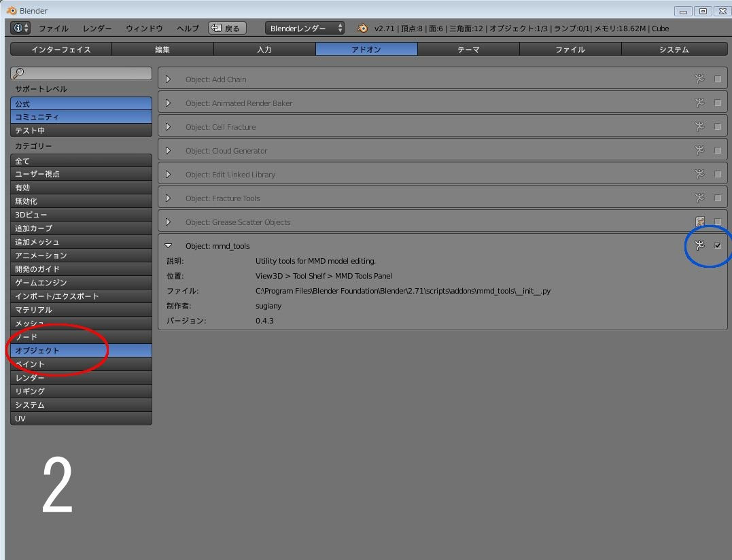The width and height of the screenshot is (732, 560).
Task: Open the info editor type selector icon
Action: pos(20,28)
